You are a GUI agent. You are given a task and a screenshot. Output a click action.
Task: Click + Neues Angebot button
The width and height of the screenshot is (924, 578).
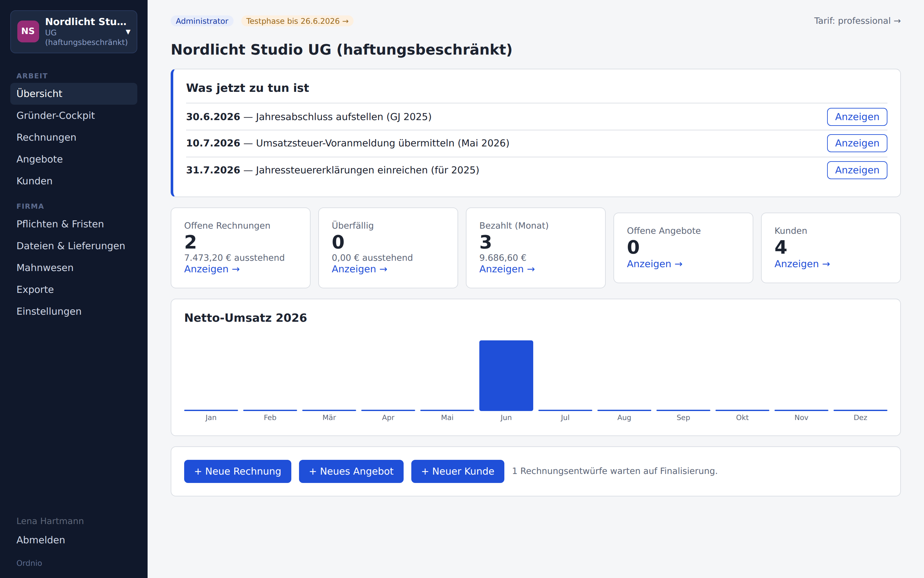[x=351, y=471]
